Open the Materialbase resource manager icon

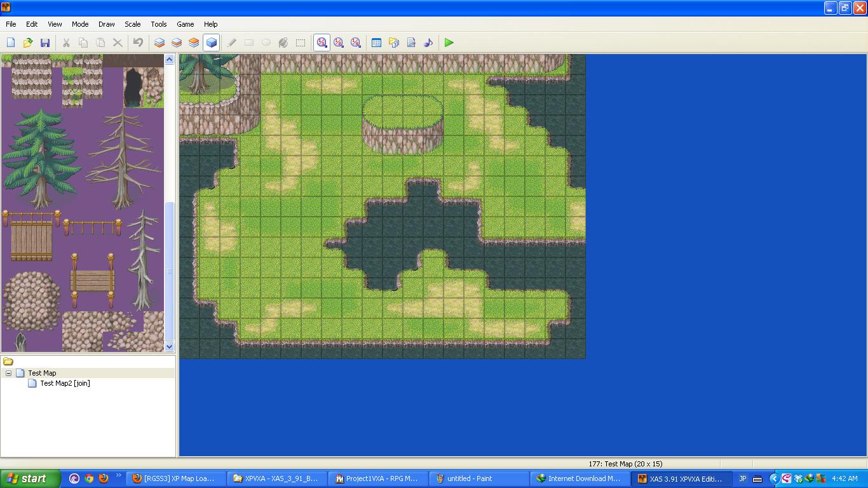[x=394, y=43]
